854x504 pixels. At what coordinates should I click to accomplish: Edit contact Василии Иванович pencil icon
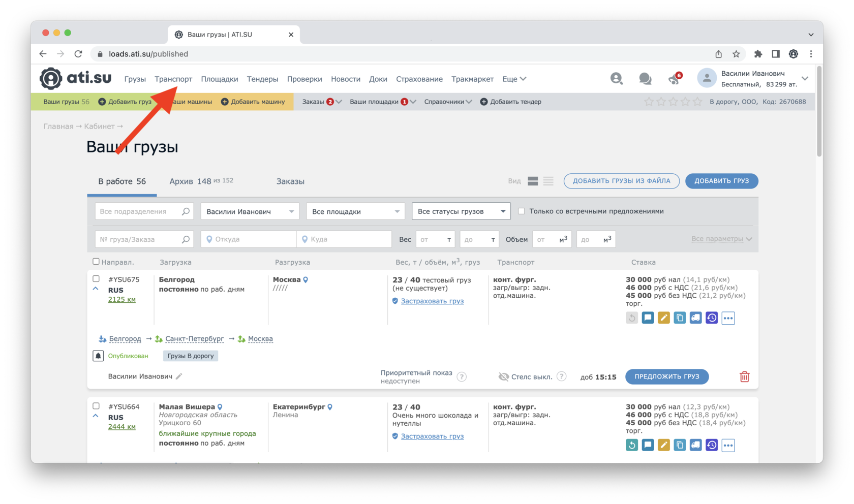pyautogui.click(x=179, y=376)
